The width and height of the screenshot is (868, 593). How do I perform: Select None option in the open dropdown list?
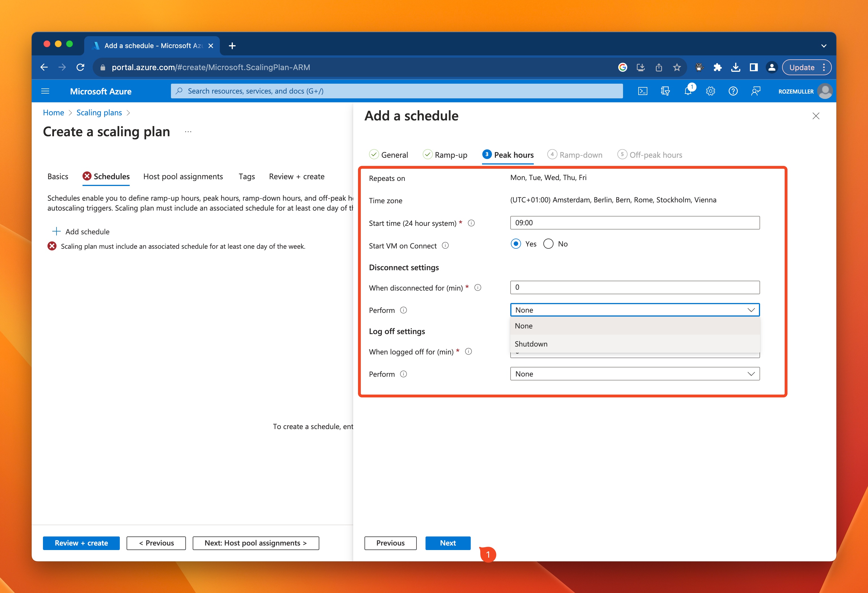tap(523, 326)
